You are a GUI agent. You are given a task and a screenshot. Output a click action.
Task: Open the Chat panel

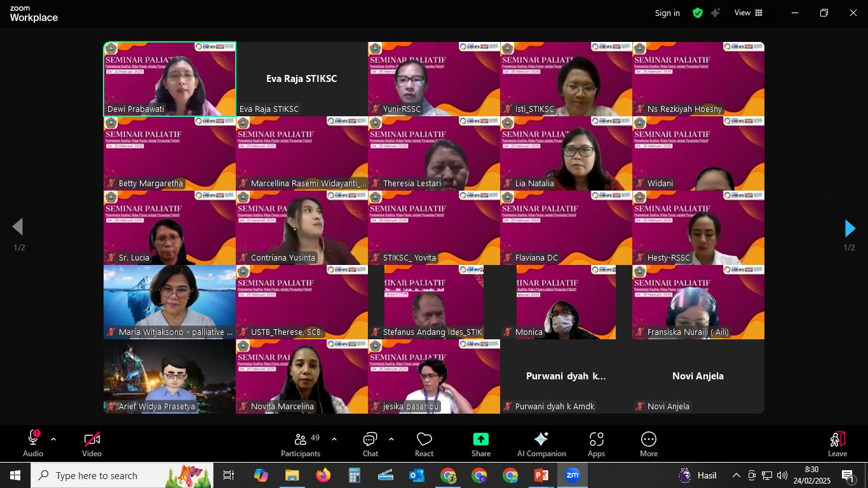pyautogui.click(x=370, y=444)
